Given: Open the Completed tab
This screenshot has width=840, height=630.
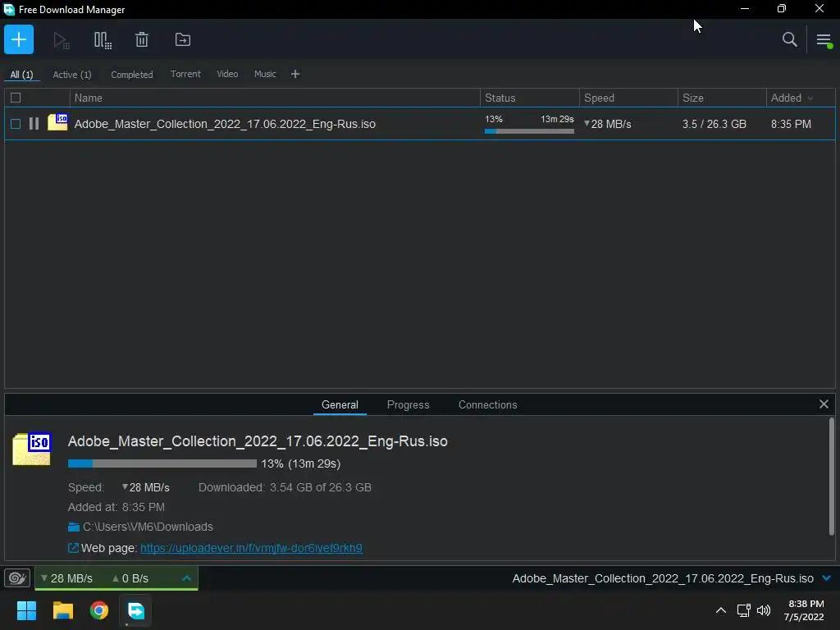Looking at the screenshot, I should point(132,75).
